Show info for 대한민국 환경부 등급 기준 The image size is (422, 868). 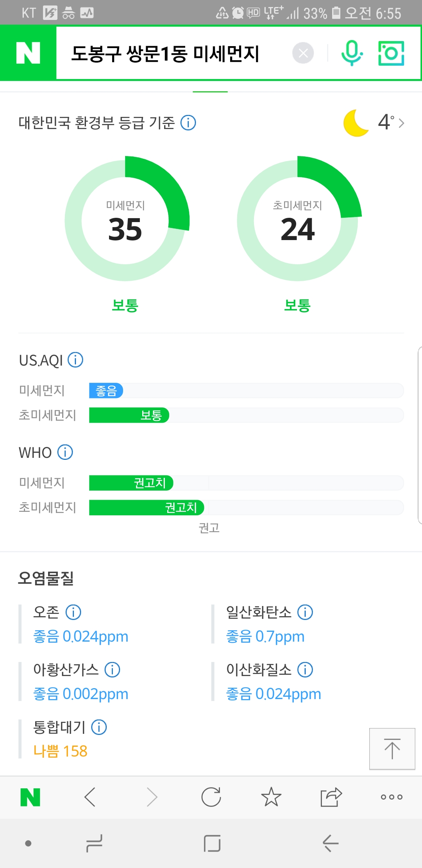click(x=188, y=123)
